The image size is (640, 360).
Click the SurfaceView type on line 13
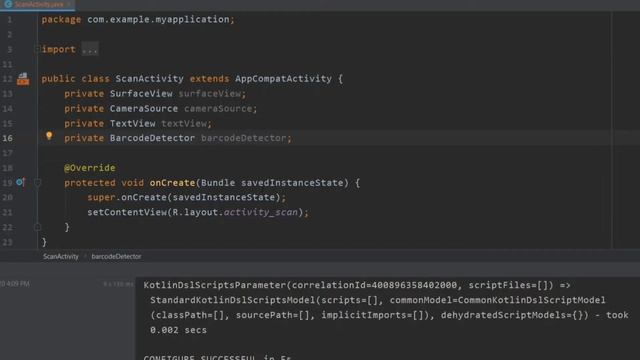pos(141,93)
